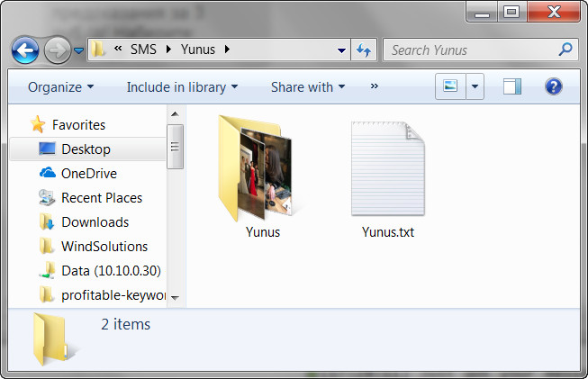Select Desktop in the navigation pane
588x379 pixels.
point(86,149)
